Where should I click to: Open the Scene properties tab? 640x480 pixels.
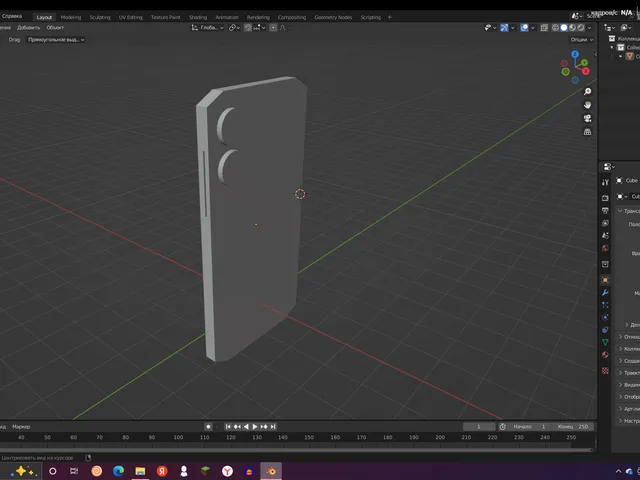pyautogui.click(x=605, y=236)
